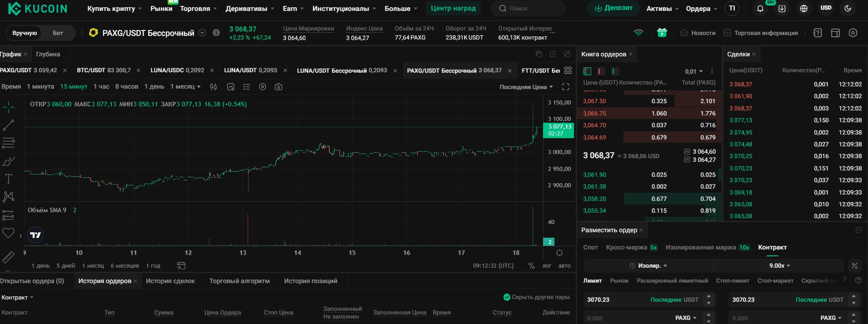Viewport: 868px width, 324px height.
Task: Open contract info icon next to PAXG/USDT
Action: pyautogui.click(x=216, y=33)
